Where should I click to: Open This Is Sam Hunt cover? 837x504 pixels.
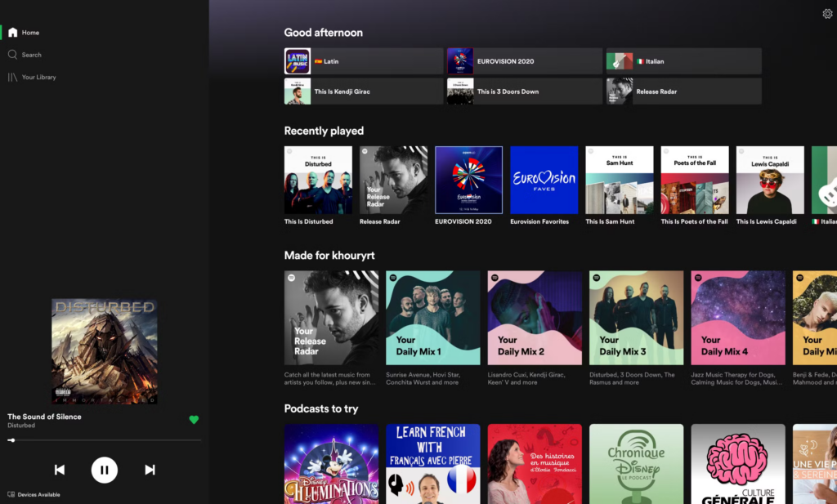click(620, 180)
